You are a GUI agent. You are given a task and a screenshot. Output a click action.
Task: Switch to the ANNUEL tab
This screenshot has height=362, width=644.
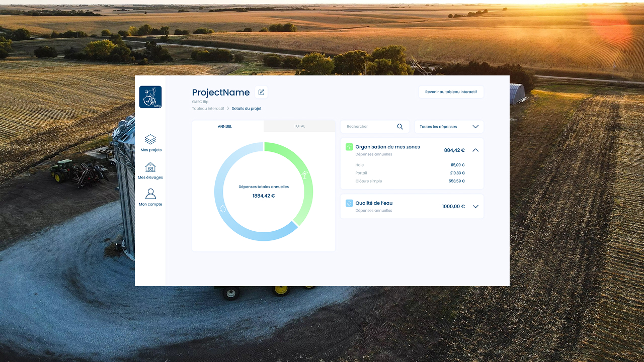pyautogui.click(x=225, y=126)
